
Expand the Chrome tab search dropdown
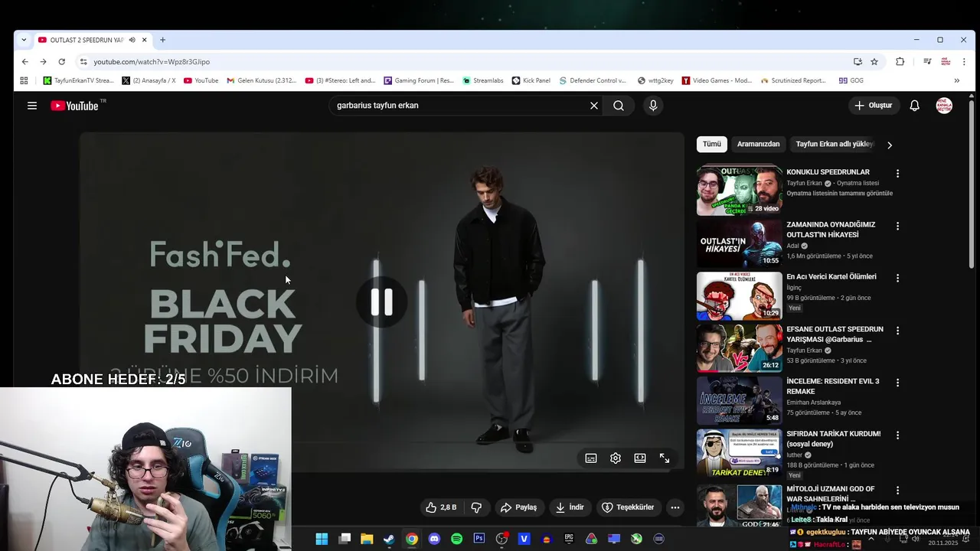coord(24,40)
